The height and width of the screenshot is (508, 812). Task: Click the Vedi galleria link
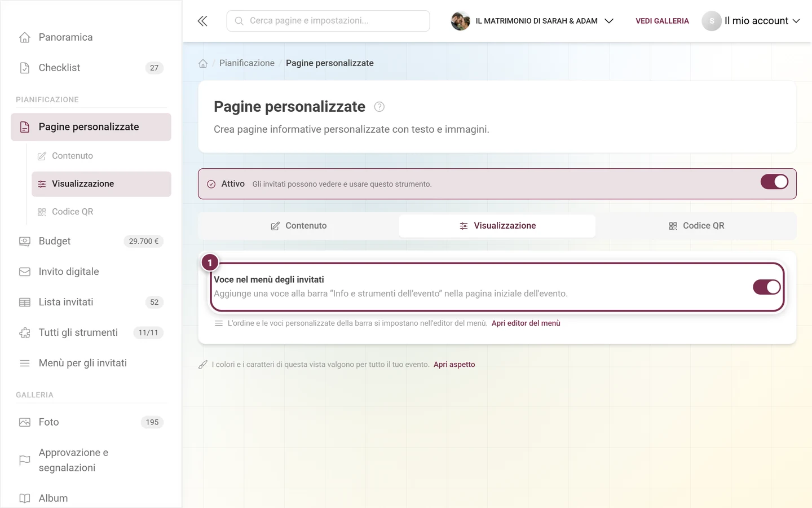point(662,21)
